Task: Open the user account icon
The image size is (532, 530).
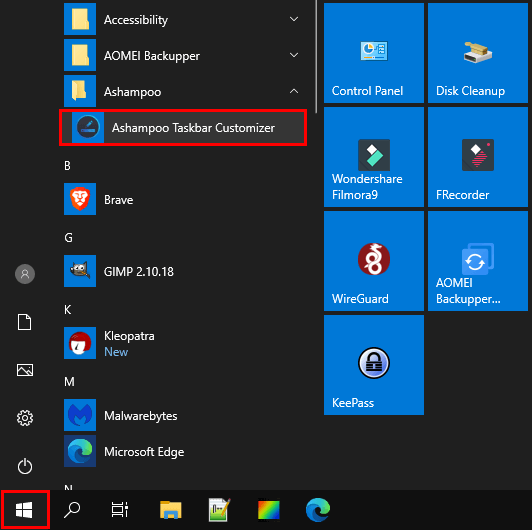Action: (x=25, y=274)
